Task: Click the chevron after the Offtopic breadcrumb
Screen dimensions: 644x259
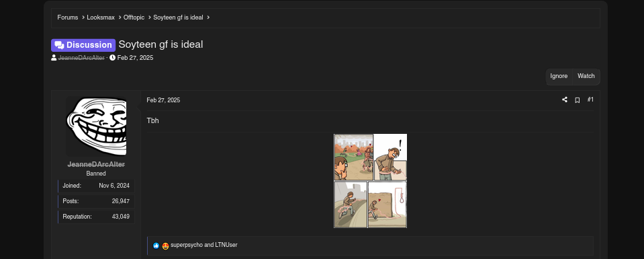Action: pyautogui.click(x=150, y=17)
